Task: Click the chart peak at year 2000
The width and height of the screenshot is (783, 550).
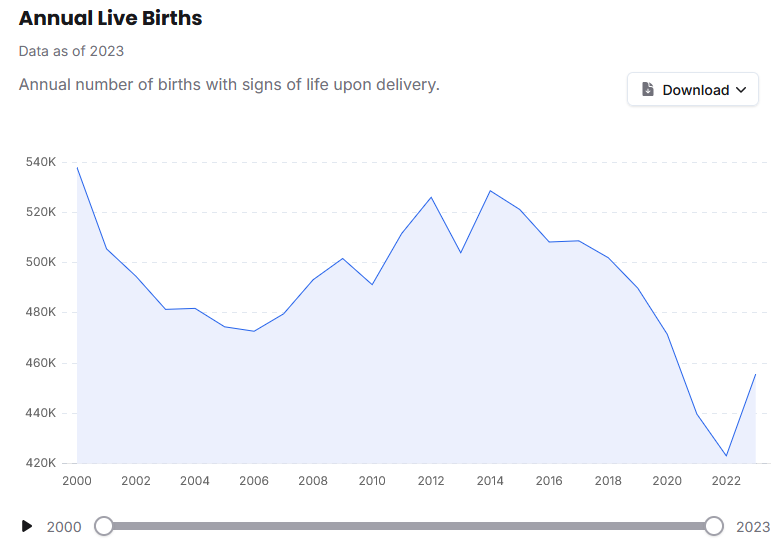Action: click(x=77, y=167)
